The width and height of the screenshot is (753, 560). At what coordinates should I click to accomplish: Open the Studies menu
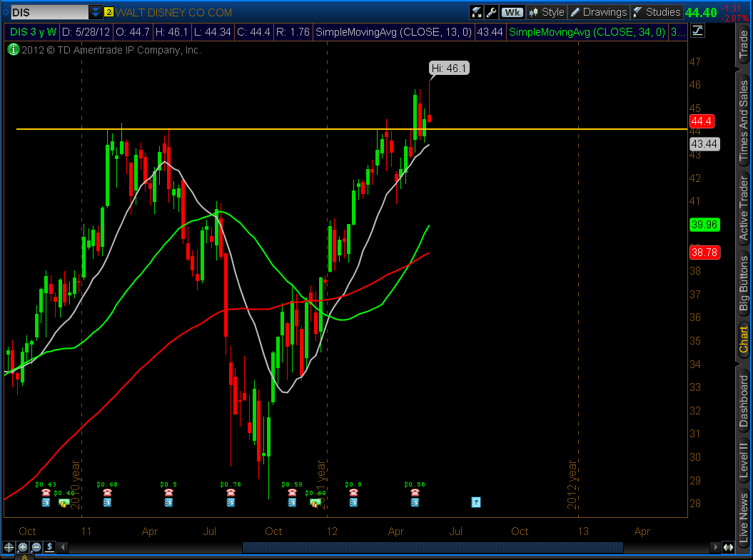657,12
